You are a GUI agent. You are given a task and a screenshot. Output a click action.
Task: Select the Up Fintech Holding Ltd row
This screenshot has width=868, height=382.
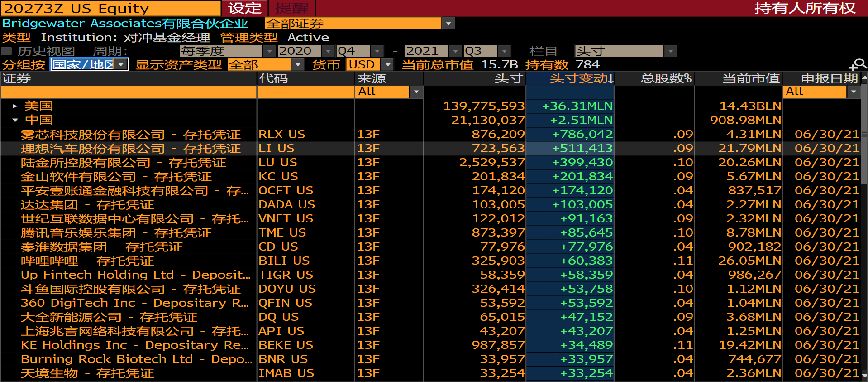click(x=430, y=275)
